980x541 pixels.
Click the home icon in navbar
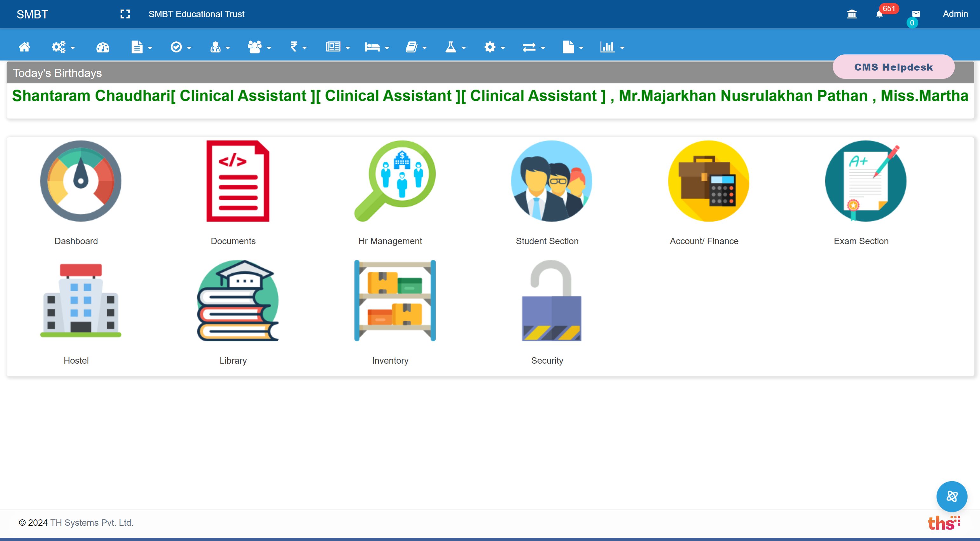tap(24, 47)
